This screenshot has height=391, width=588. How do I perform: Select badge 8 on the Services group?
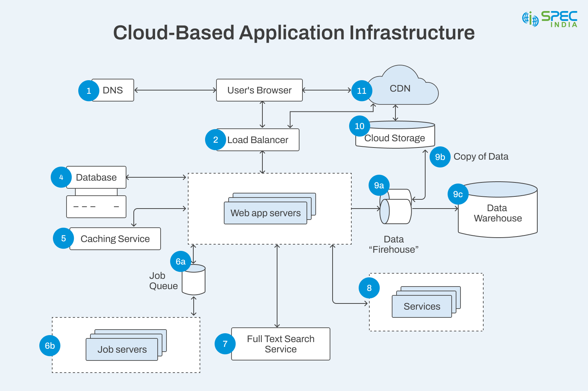(369, 288)
